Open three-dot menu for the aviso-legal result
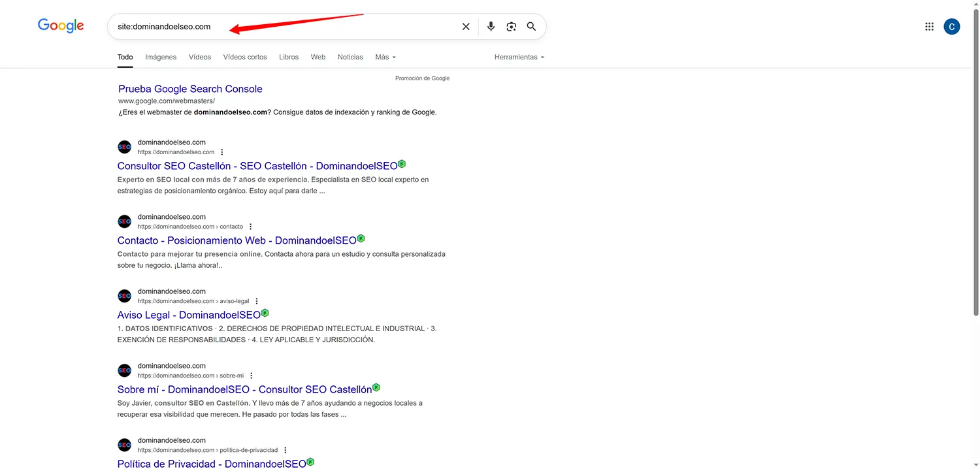980x469 pixels. [257, 301]
